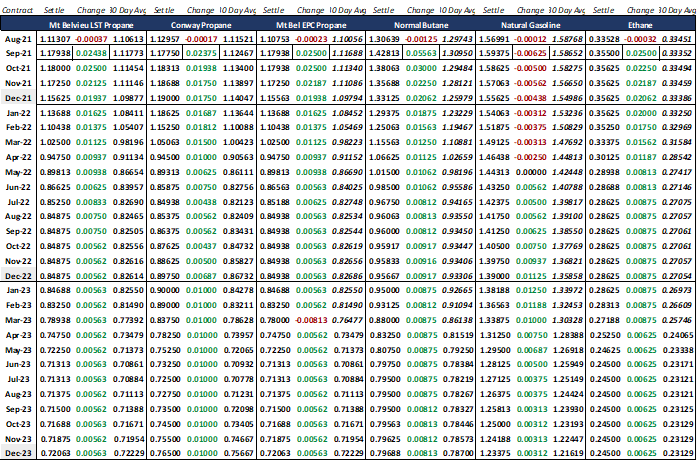Click the Natural Gasoline header

[531, 25]
